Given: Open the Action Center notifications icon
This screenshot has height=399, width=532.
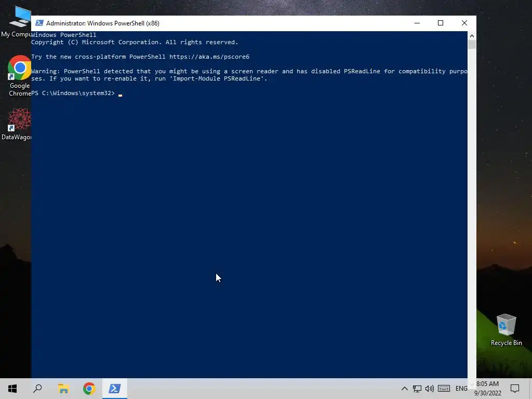Looking at the screenshot, I should point(515,389).
